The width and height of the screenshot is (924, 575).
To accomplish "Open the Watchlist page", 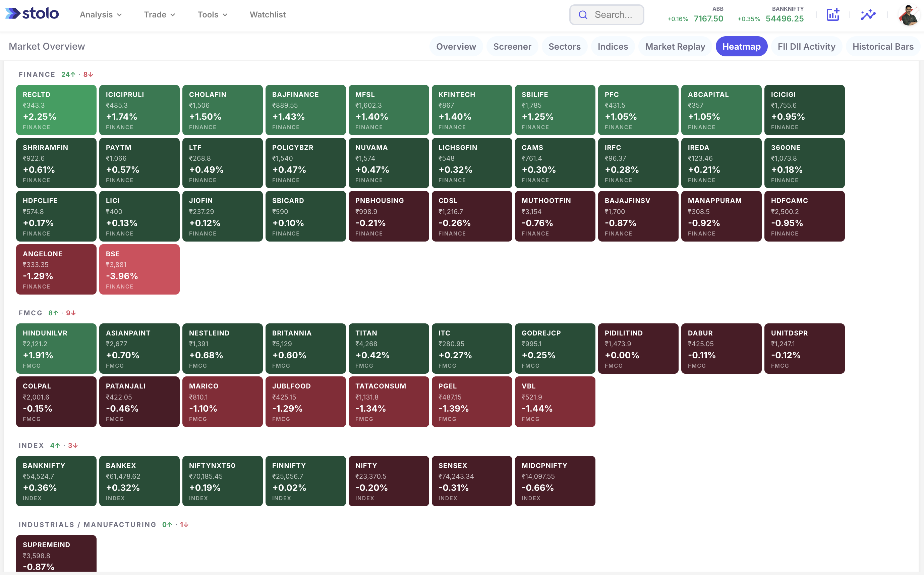I will tap(268, 14).
